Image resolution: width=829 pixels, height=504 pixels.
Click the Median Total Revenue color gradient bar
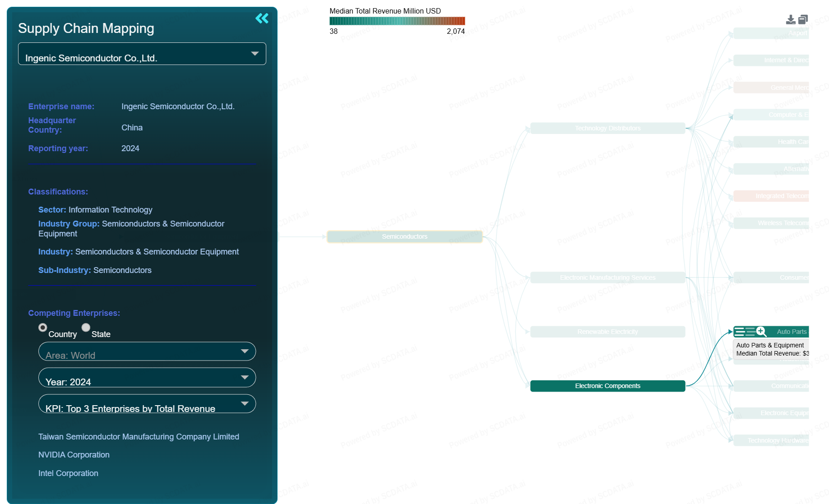(397, 21)
